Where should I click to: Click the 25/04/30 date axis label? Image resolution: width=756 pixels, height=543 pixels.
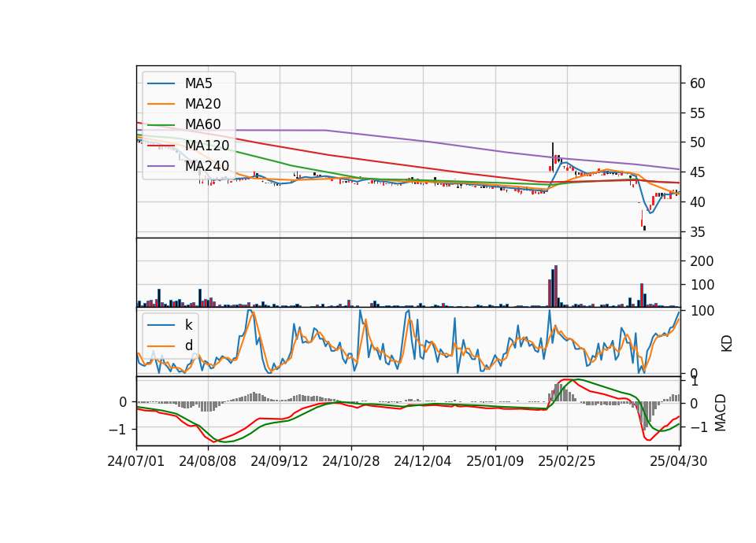(x=678, y=461)
